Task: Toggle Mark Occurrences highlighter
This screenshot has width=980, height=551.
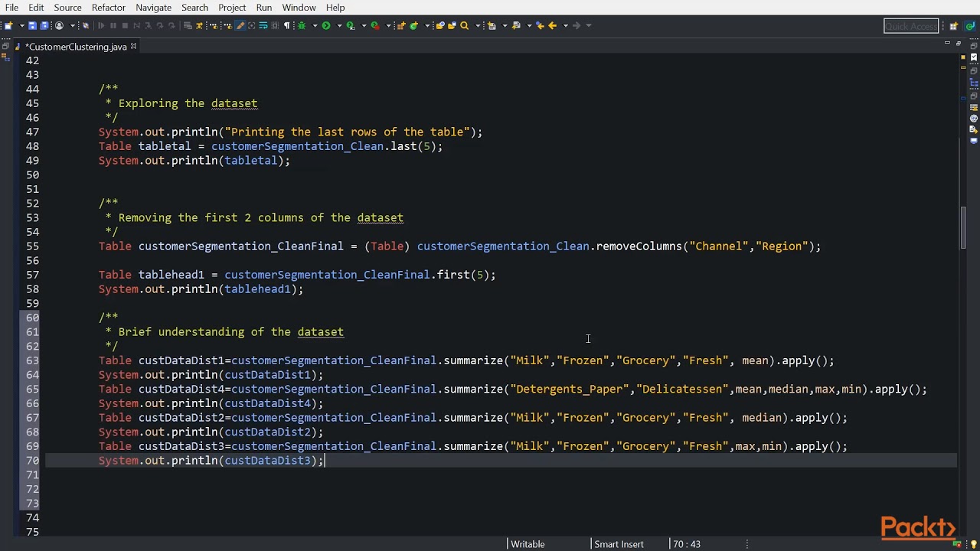Action: click(x=240, y=25)
